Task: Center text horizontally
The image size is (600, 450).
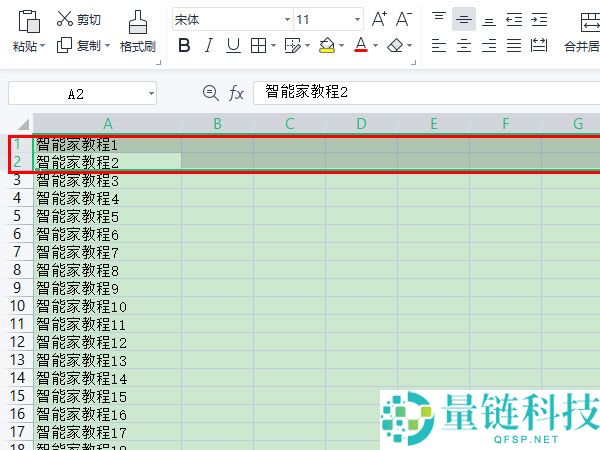Action: (464, 46)
